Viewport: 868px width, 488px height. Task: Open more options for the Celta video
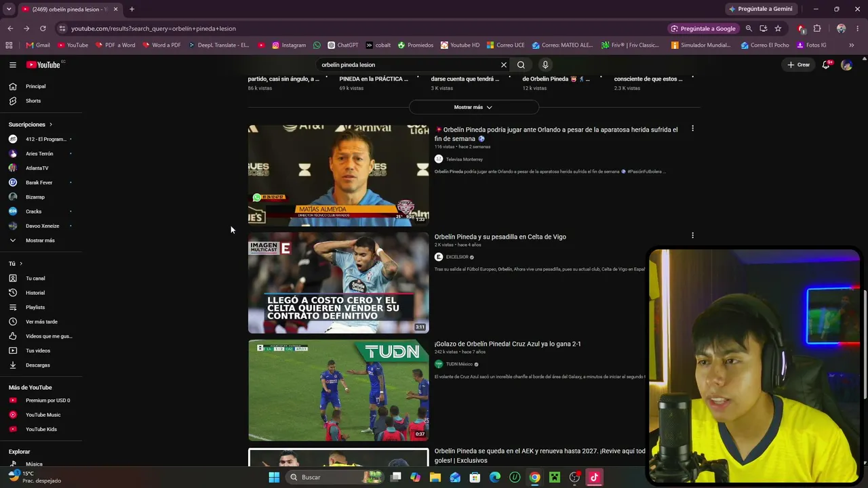click(692, 236)
